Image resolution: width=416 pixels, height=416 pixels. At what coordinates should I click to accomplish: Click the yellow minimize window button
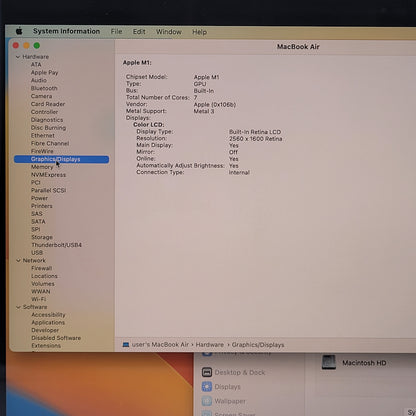26,46
